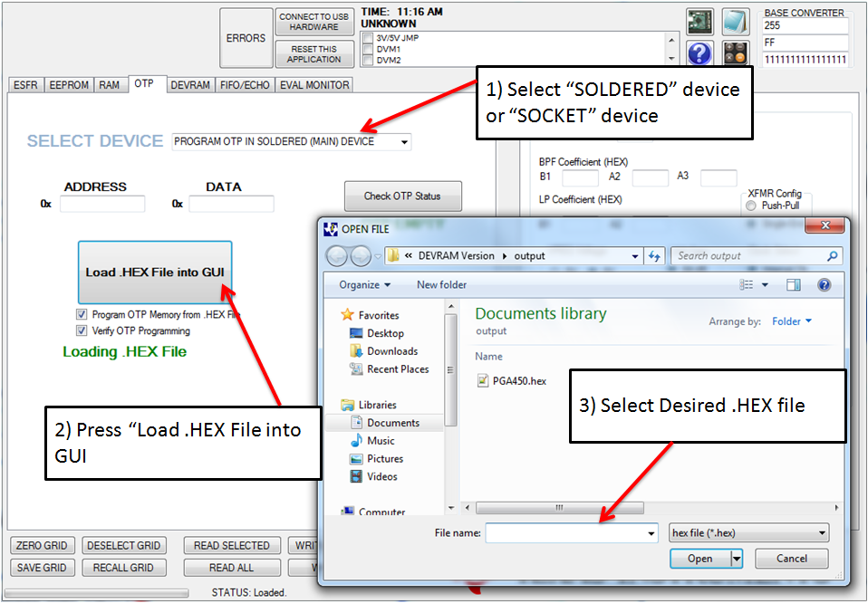The width and height of the screenshot is (868, 603).
Task: Switch to the EEPROM tab
Action: click(69, 84)
